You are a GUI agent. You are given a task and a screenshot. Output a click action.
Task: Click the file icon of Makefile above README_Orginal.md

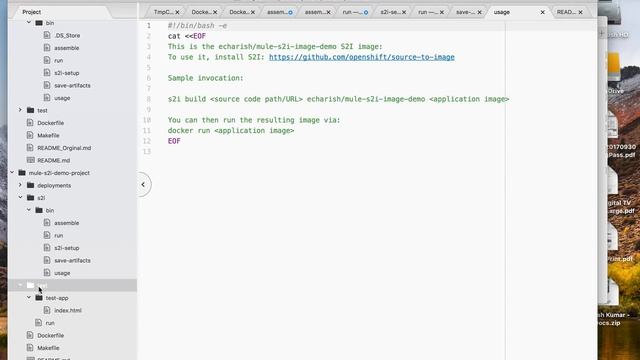(30, 135)
